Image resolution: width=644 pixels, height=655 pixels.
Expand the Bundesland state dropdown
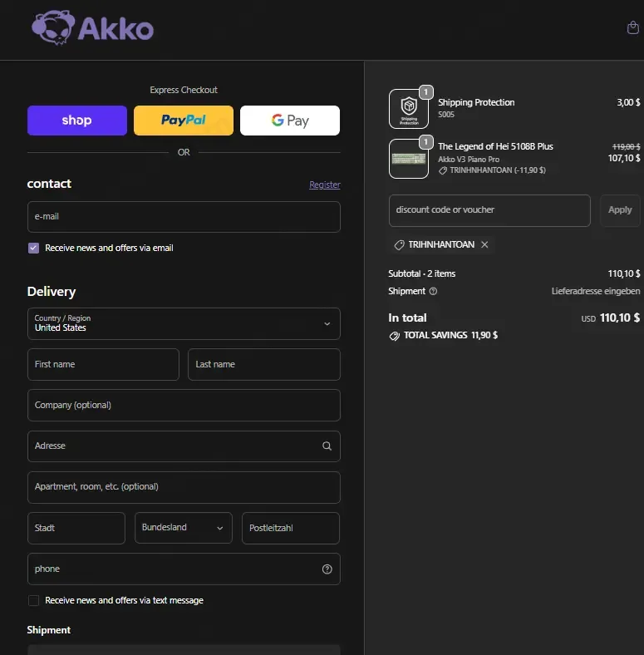tap(184, 528)
